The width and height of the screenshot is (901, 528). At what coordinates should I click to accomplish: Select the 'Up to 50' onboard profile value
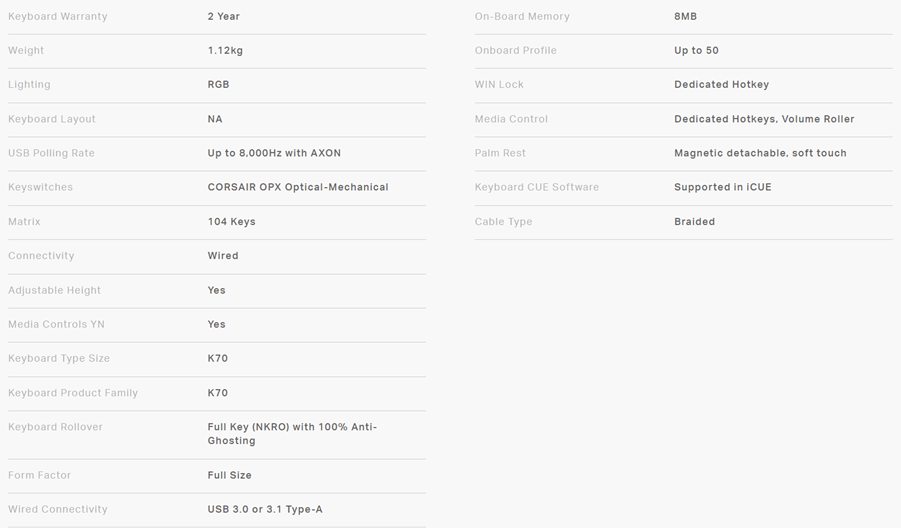[x=696, y=51]
